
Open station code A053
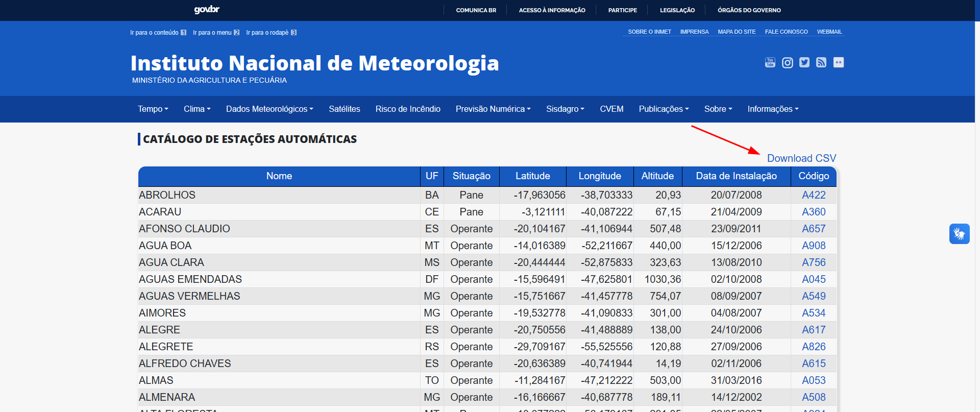pos(814,380)
